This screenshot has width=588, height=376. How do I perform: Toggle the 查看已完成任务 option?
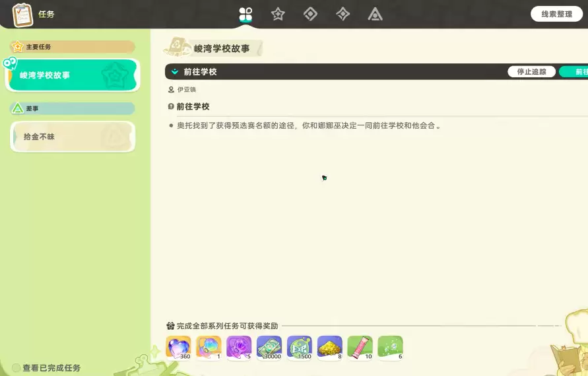16,367
